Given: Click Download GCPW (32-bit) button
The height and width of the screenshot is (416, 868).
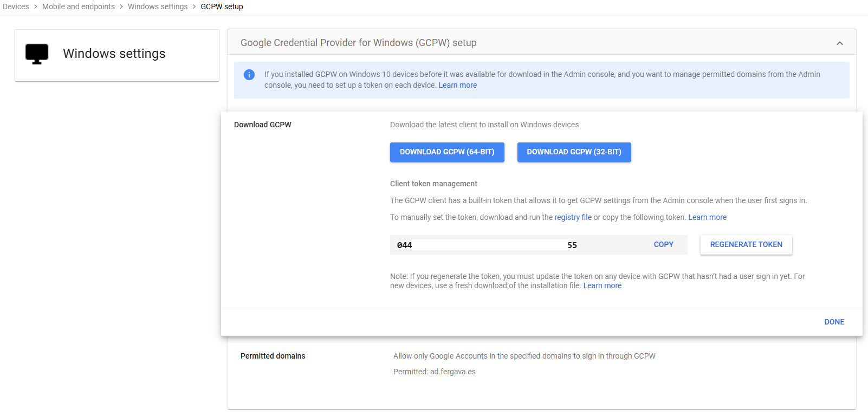Looking at the screenshot, I should pyautogui.click(x=574, y=152).
